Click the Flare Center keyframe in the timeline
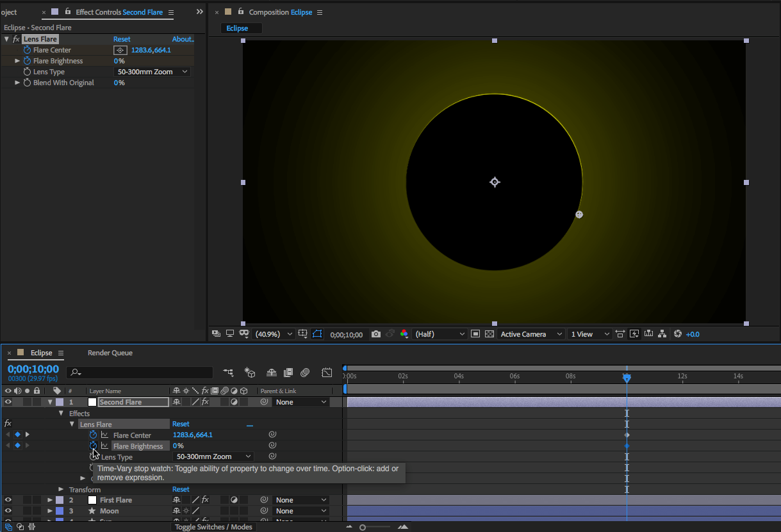Image resolution: width=781 pixels, height=532 pixels. (x=627, y=435)
